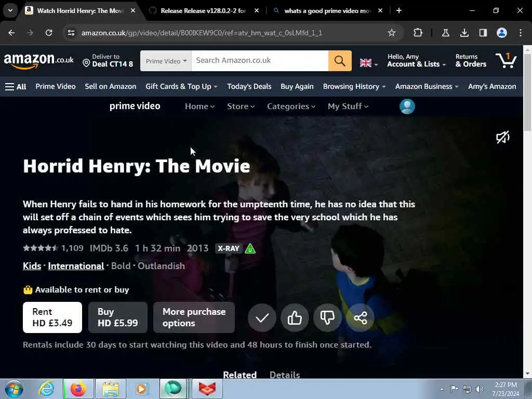Screen dimensions: 532x399
Task: Open UK flag language selector
Action: (x=368, y=63)
